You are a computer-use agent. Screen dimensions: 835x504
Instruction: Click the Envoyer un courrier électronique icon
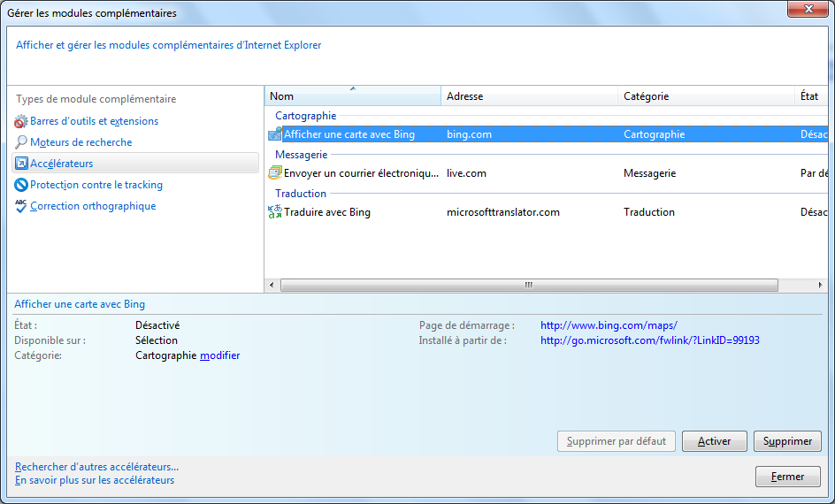point(275,173)
